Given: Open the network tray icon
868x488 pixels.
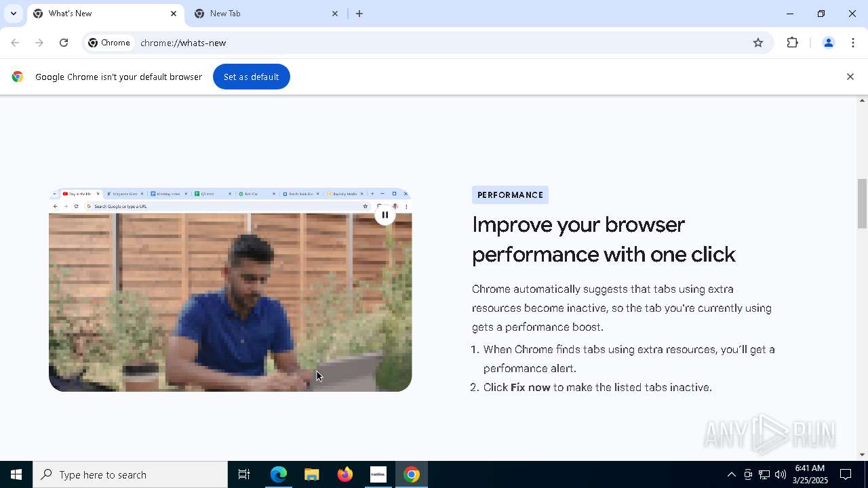Looking at the screenshot, I should pos(764,474).
